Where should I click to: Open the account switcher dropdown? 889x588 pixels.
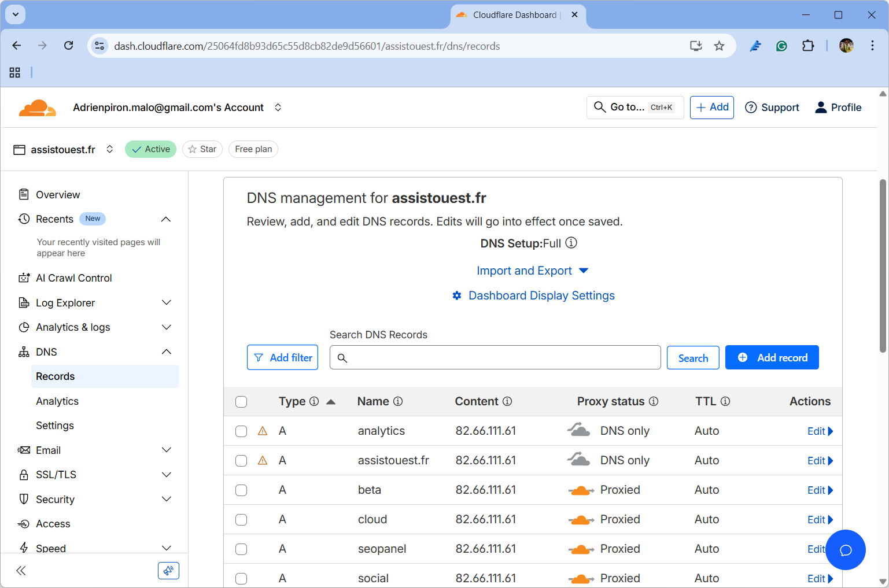coord(278,108)
